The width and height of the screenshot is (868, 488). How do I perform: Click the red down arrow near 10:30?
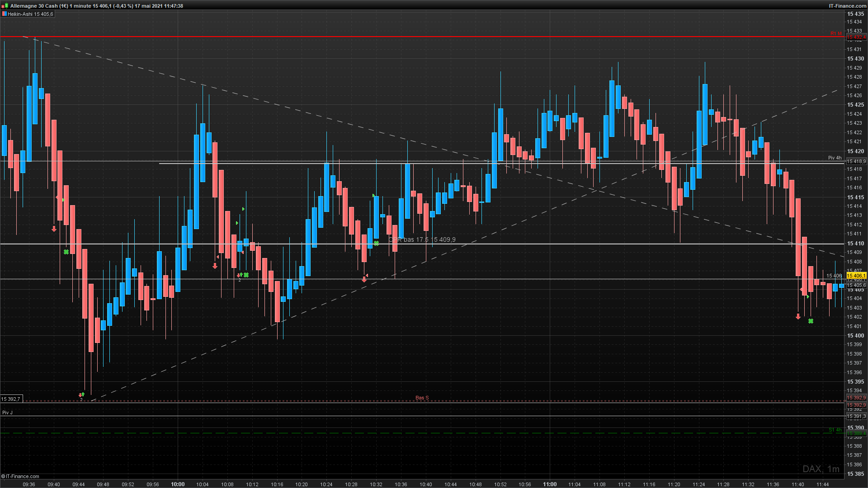(364, 280)
